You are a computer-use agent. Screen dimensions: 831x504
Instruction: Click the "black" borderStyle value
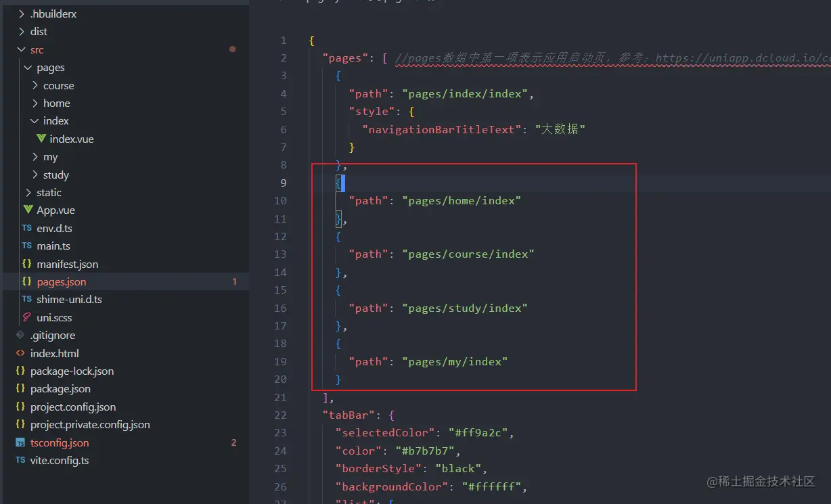click(458, 468)
